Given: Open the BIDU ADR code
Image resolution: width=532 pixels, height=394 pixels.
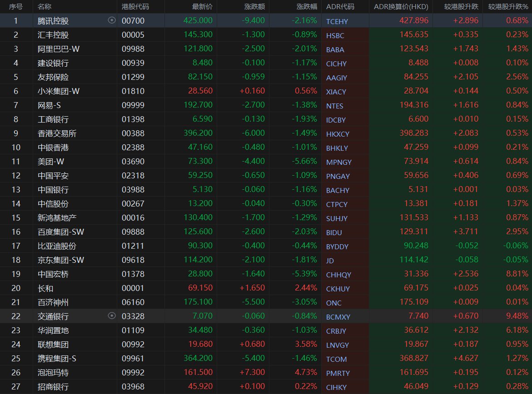Looking at the screenshot, I should point(334,232).
